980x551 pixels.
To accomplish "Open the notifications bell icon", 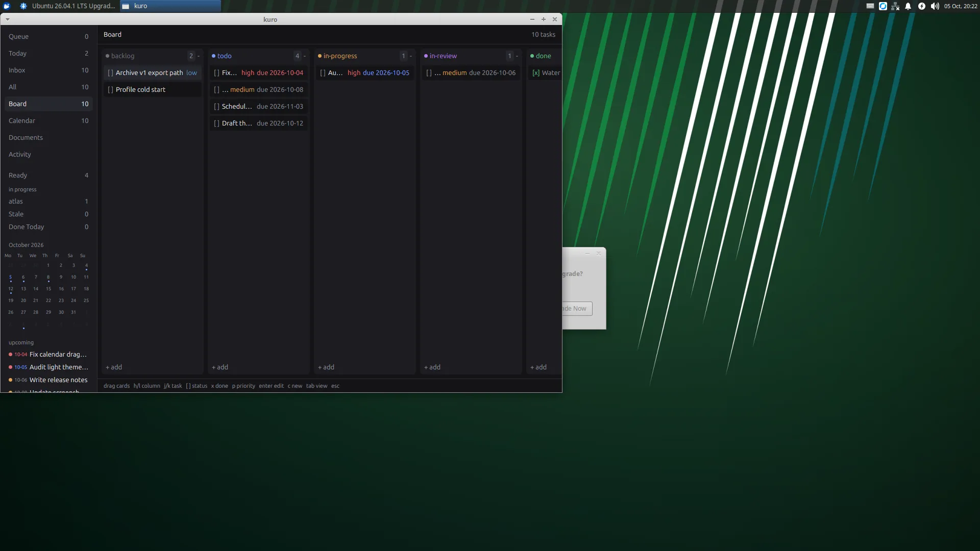I will 908,6.
